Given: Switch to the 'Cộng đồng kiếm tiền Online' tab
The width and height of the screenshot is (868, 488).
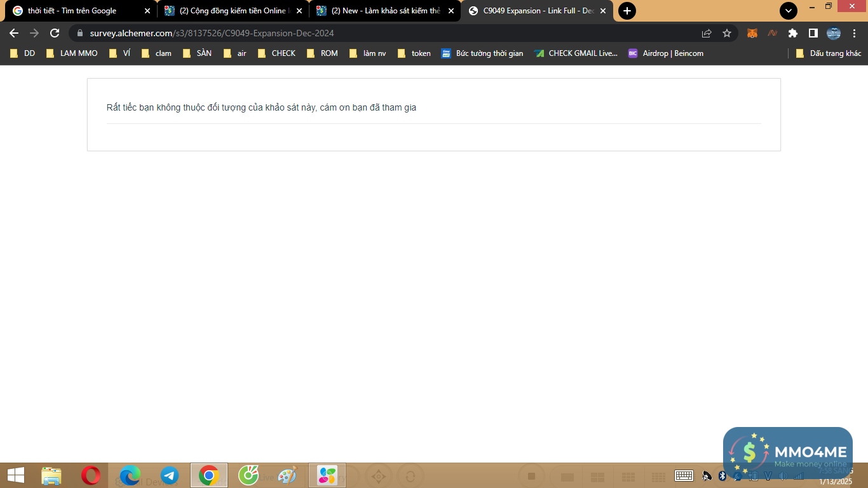Looking at the screenshot, I should click(233, 11).
